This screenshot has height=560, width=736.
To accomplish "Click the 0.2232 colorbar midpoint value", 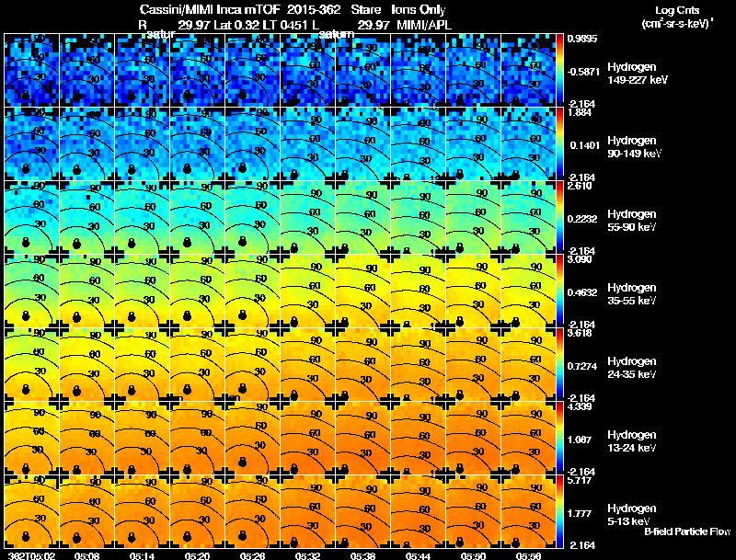I will coord(582,219).
